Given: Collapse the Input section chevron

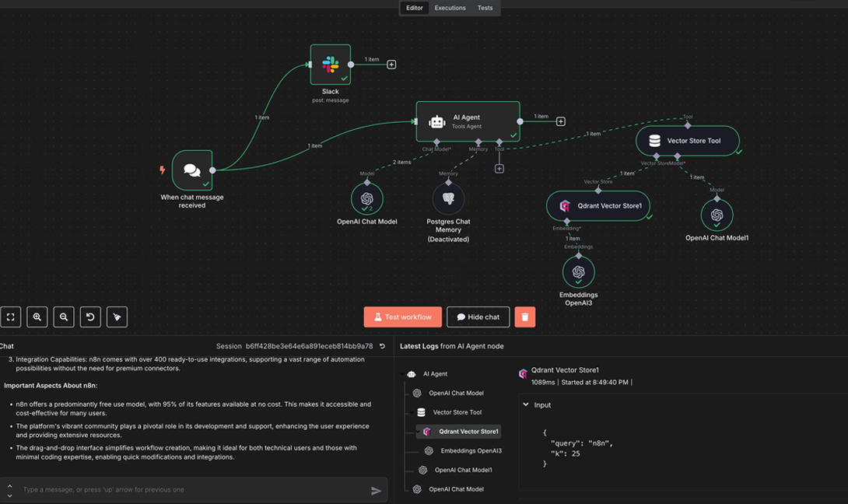Looking at the screenshot, I should (526, 404).
